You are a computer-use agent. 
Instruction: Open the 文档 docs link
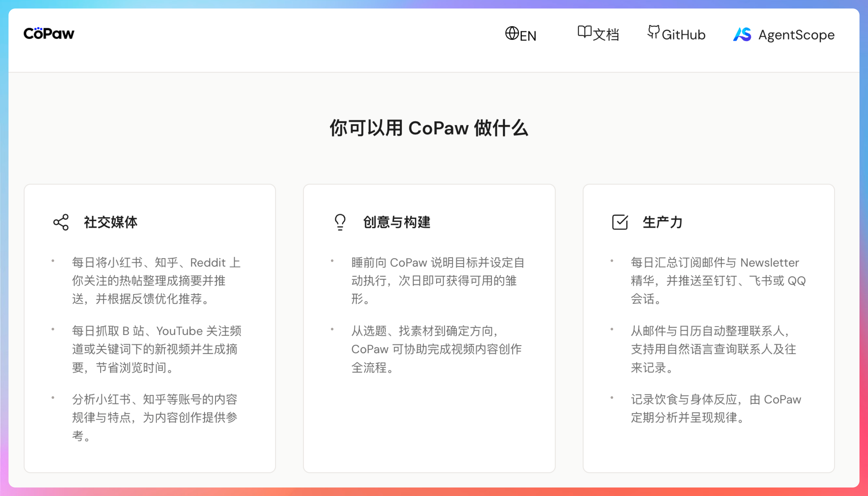click(x=606, y=35)
